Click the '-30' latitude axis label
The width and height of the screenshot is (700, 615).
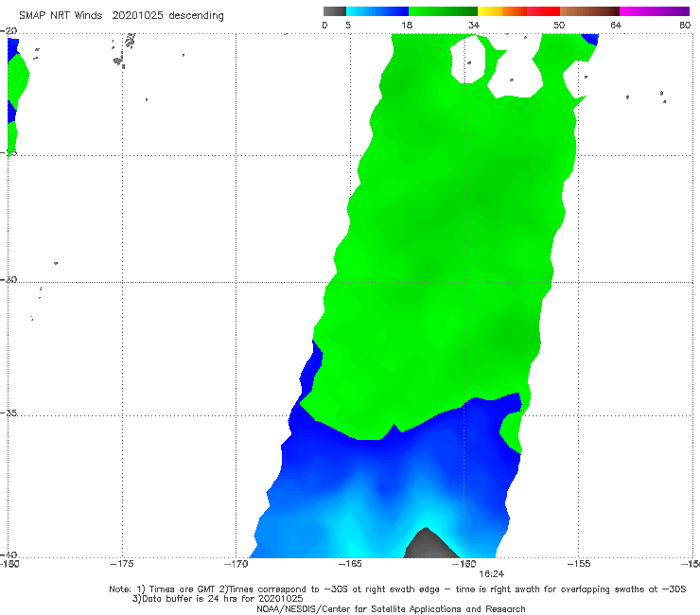(9, 279)
